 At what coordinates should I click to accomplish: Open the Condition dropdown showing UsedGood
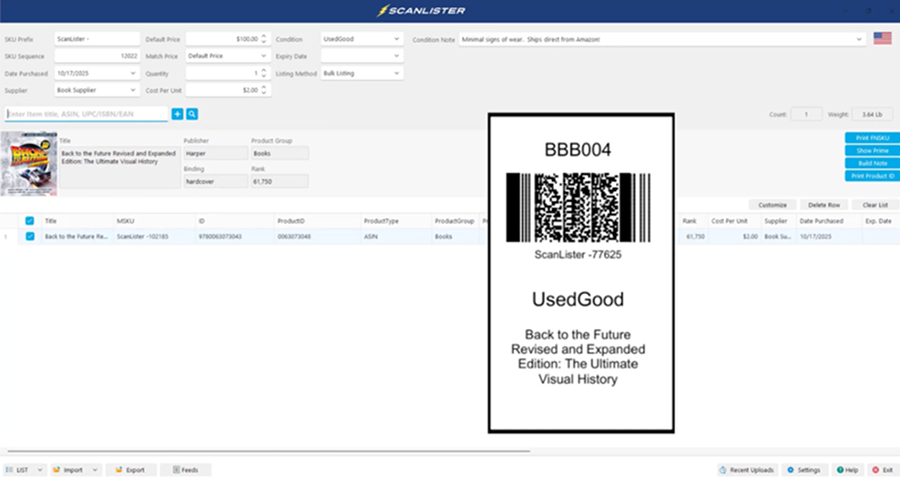point(362,39)
